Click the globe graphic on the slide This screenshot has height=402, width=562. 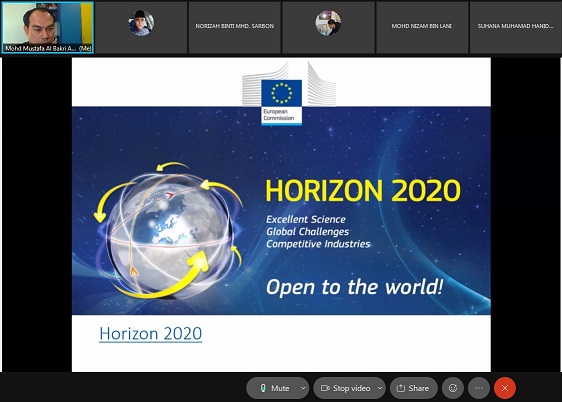[168, 231]
